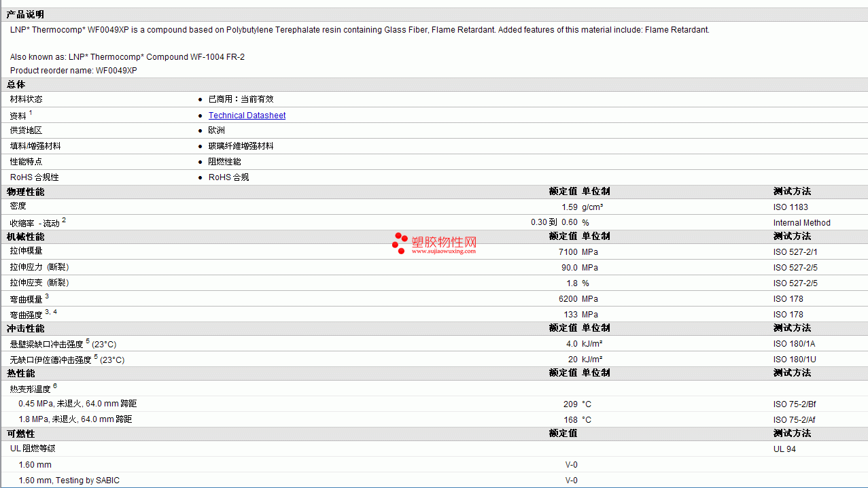Select the "Internal Method" test method
This screenshot has height=488, width=868.
coord(802,223)
